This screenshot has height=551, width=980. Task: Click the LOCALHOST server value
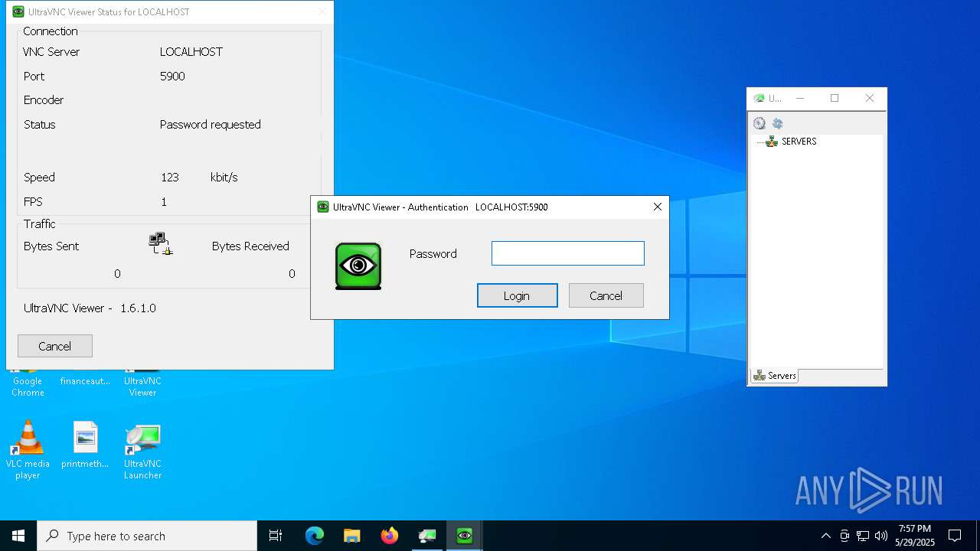pyautogui.click(x=191, y=52)
